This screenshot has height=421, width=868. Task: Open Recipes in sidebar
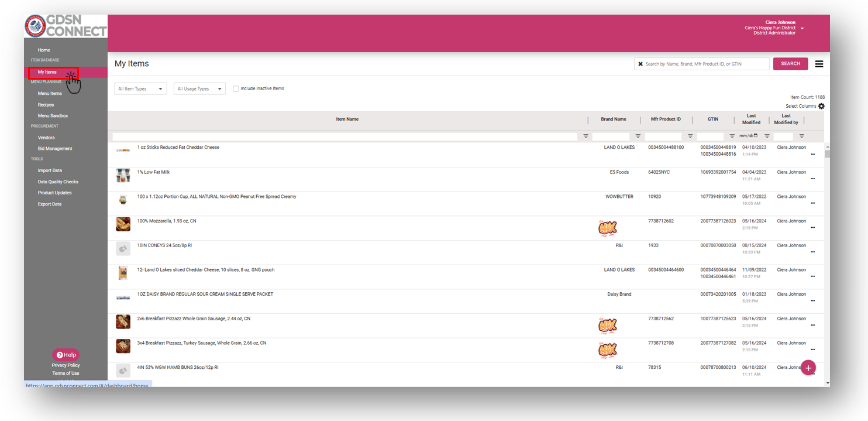pyautogui.click(x=46, y=105)
